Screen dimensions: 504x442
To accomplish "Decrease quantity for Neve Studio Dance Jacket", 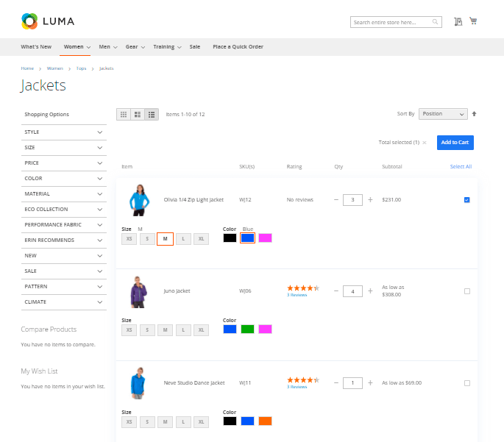I will click(336, 383).
